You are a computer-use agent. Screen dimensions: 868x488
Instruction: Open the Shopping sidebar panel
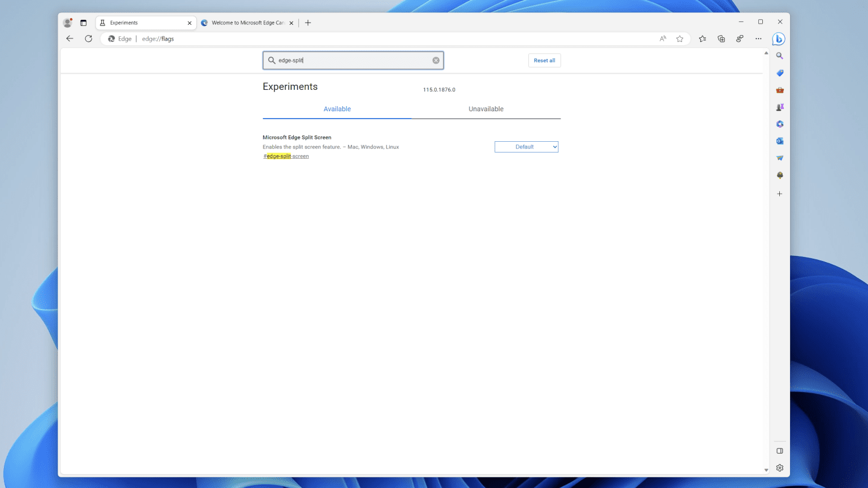[779, 73]
